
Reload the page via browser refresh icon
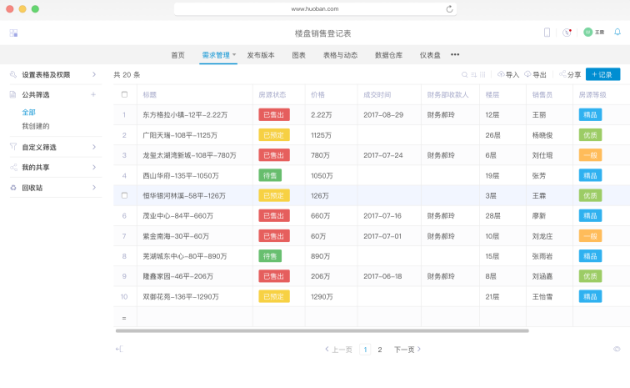click(449, 9)
